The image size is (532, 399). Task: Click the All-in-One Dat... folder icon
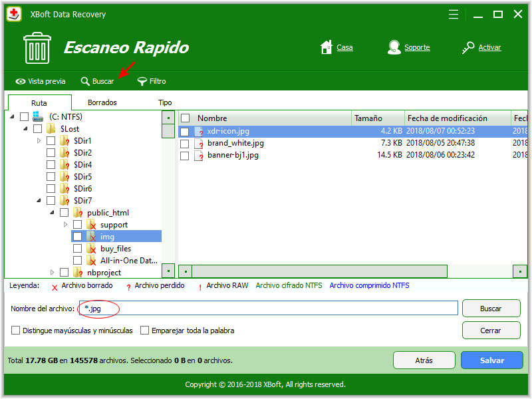click(x=91, y=260)
